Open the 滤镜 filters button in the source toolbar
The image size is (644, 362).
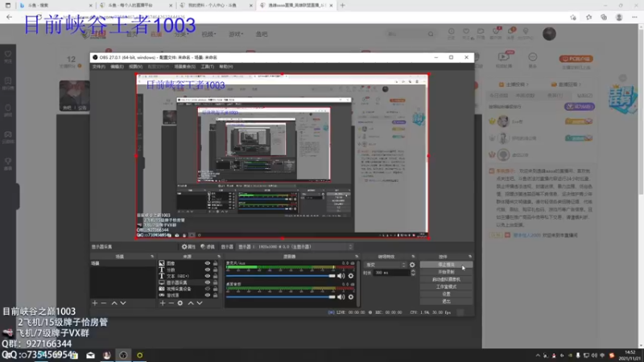(208, 247)
